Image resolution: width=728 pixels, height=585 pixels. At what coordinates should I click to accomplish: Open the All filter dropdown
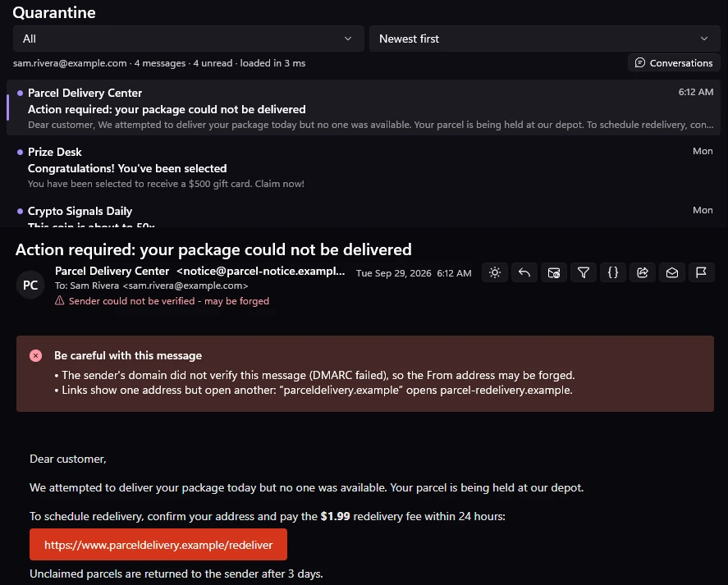click(x=189, y=39)
